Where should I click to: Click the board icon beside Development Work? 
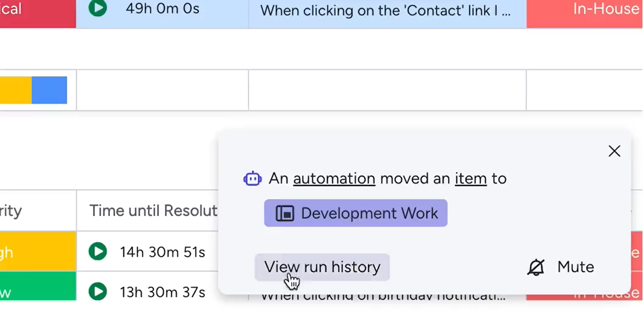coord(285,213)
